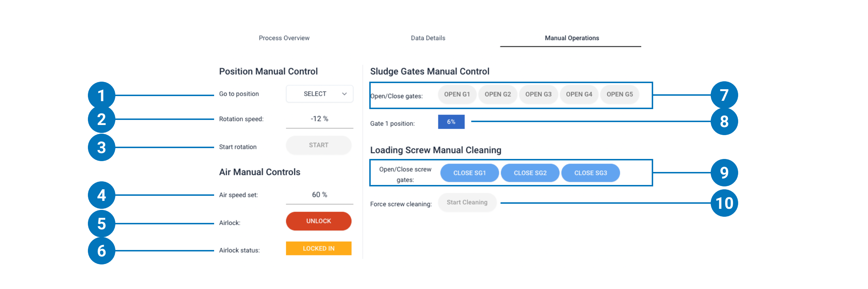Open the Go to position SELECT dropdown

coord(319,94)
